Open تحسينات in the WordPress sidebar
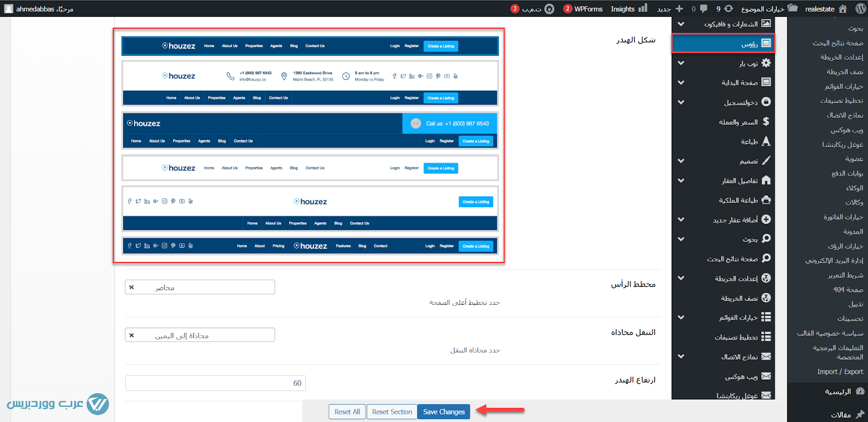This screenshot has width=868, height=422. (850, 318)
